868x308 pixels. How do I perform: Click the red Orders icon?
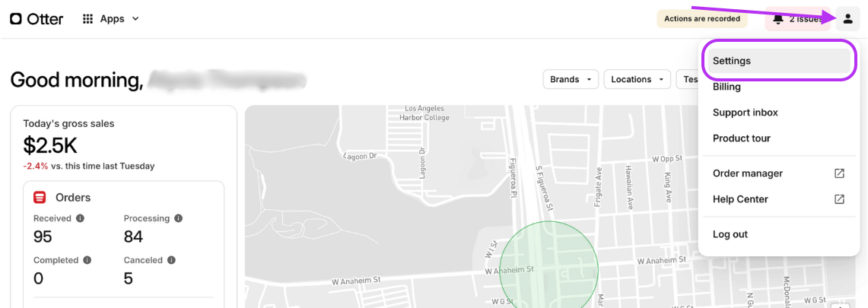tap(40, 198)
